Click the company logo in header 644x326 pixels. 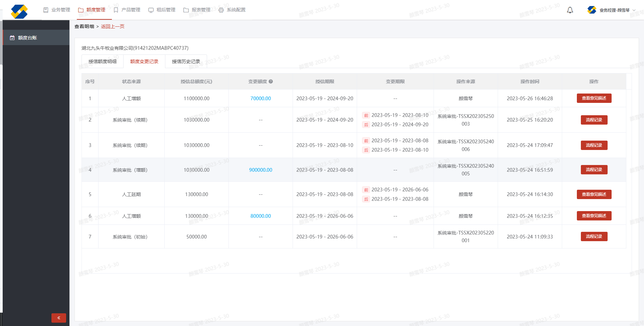point(19,11)
